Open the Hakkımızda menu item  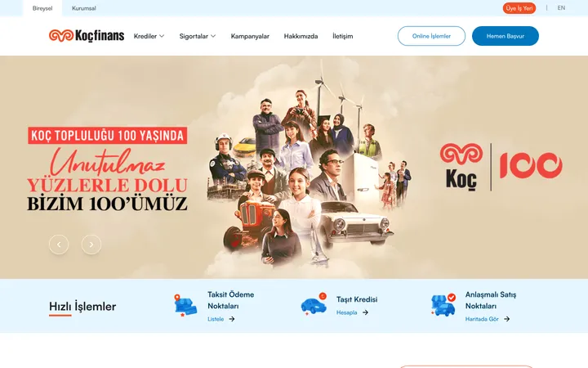tap(301, 36)
